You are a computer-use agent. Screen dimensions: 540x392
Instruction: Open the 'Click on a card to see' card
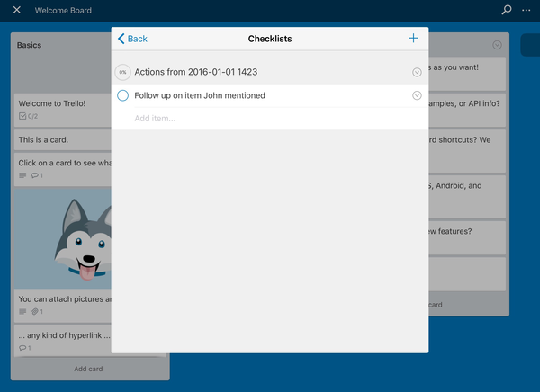point(63,169)
